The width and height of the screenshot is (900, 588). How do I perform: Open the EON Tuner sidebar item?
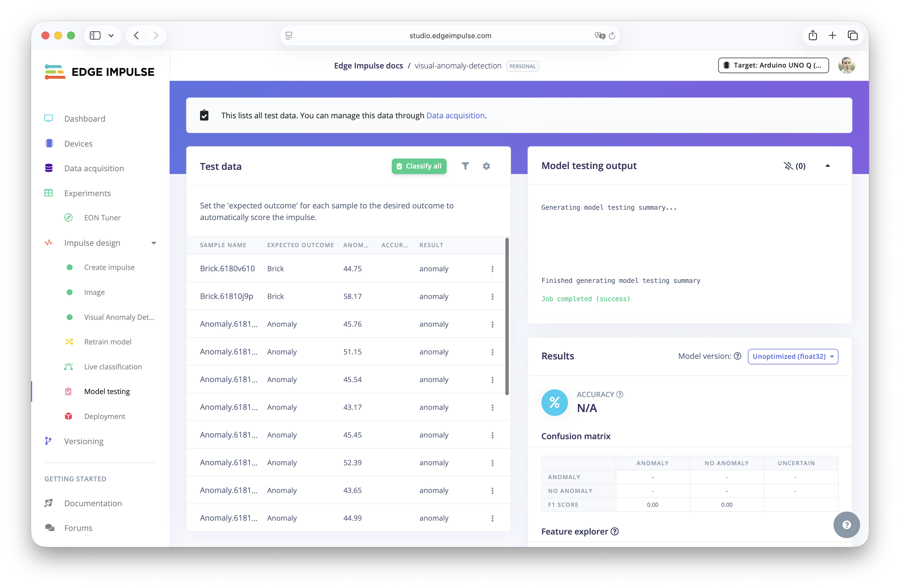(102, 218)
